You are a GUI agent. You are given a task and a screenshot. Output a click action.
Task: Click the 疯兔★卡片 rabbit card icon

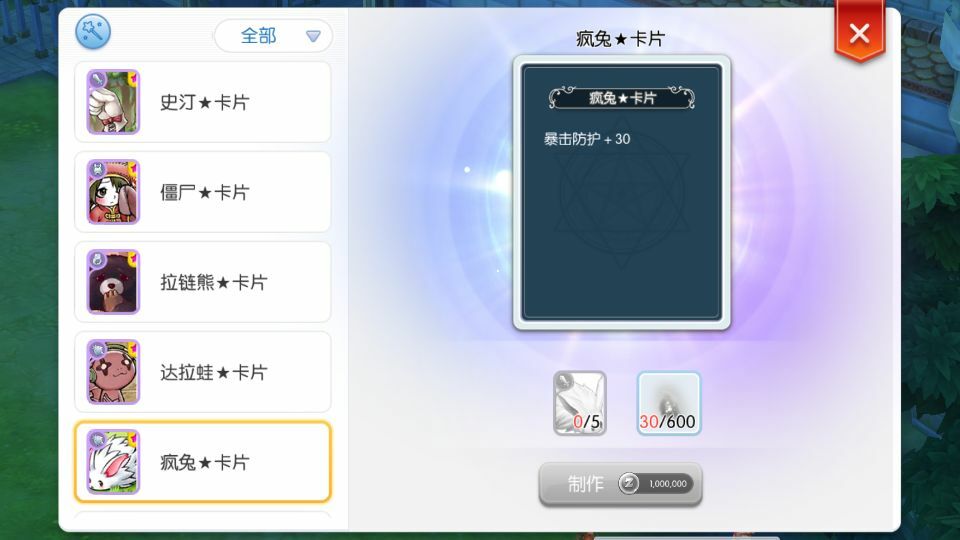pyautogui.click(x=113, y=462)
